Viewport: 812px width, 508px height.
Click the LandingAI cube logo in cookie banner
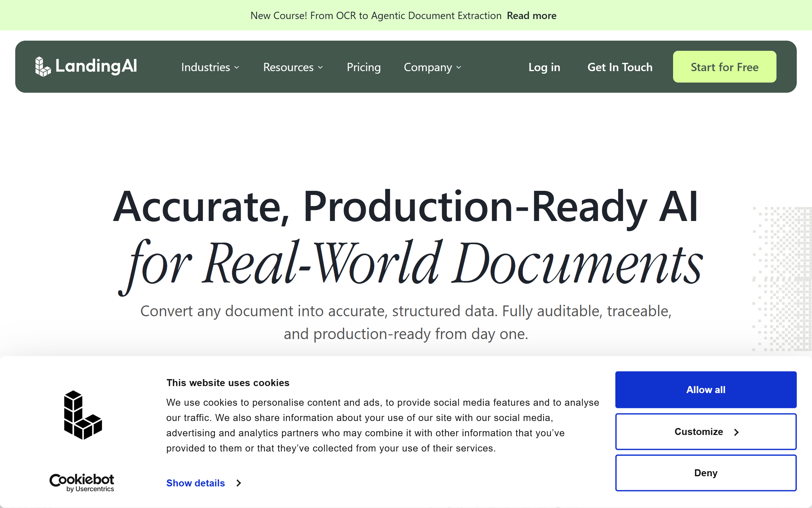pos(83,415)
